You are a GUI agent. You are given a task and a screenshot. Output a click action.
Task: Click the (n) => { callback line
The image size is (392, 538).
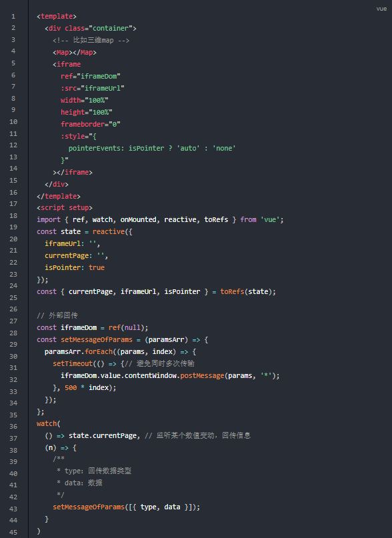(61, 448)
